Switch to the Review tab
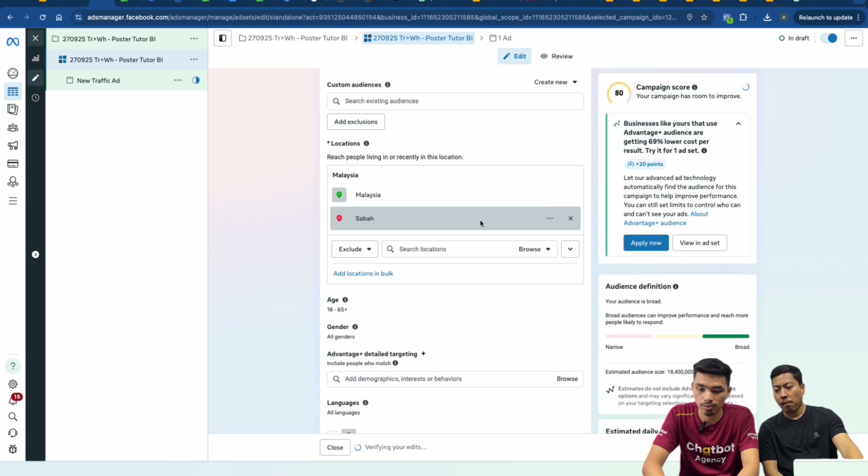868x476 pixels. [557, 56]
